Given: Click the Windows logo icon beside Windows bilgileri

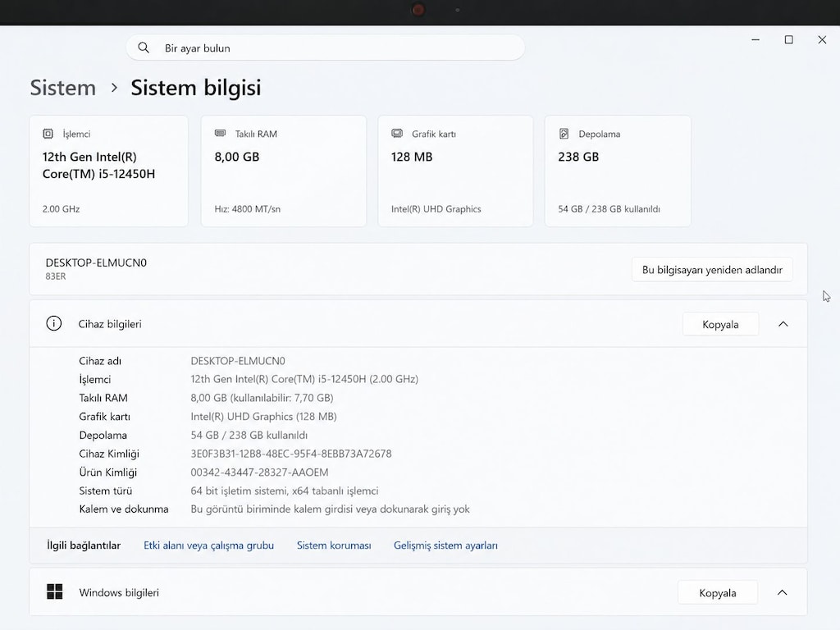Looking at the screenshot, I should click(55, 592).
